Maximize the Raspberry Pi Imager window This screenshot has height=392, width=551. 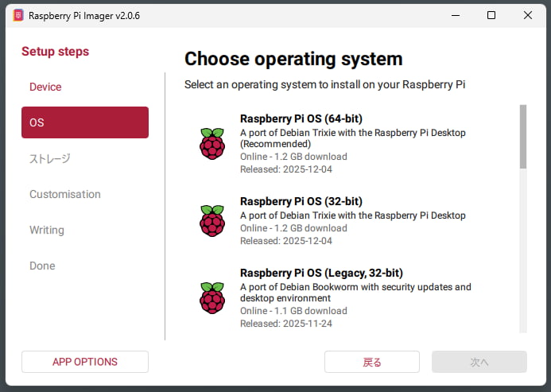(x=491, y=15)
